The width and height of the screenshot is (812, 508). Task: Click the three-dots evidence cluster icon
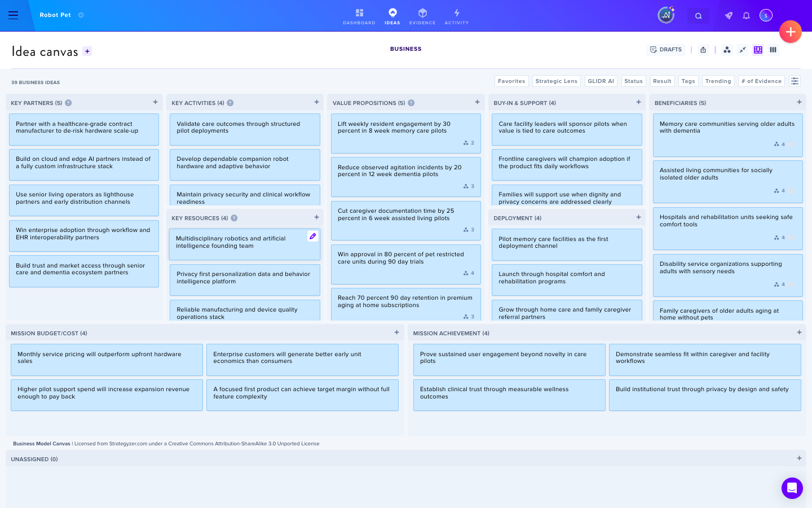click(x=727, y=50)
